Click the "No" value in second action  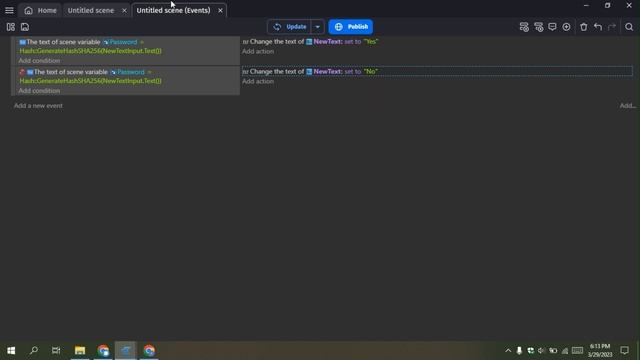click(x=371, y=72)
